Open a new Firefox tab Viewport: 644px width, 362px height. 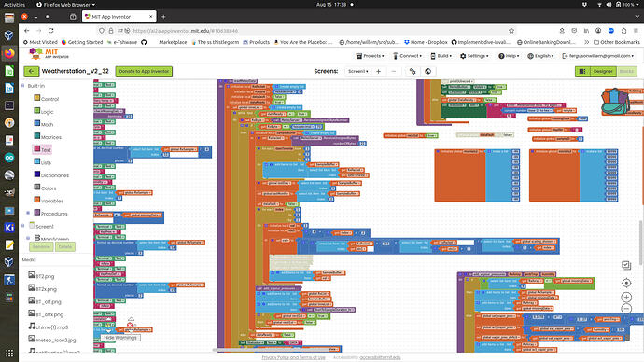(163, 17)
